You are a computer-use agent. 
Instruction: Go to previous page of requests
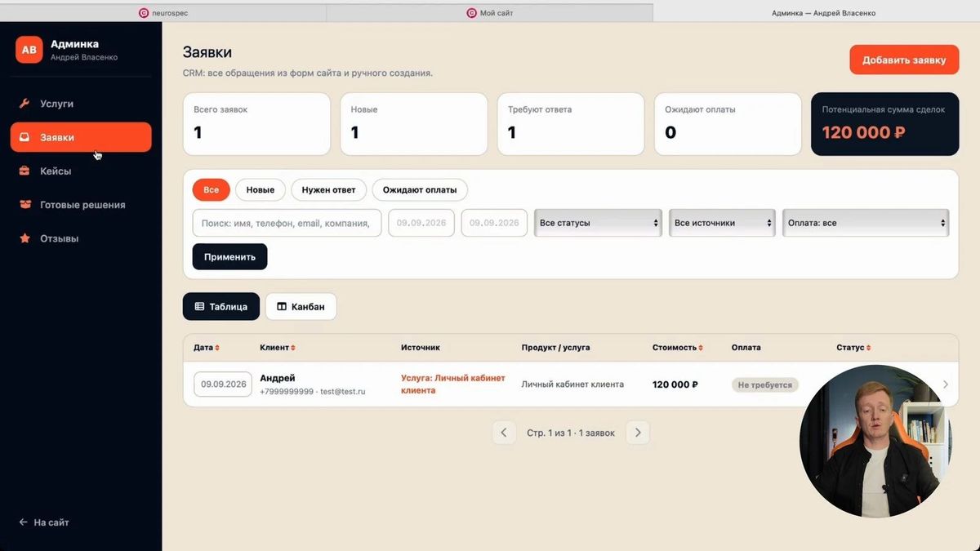[x=504, y=433]
